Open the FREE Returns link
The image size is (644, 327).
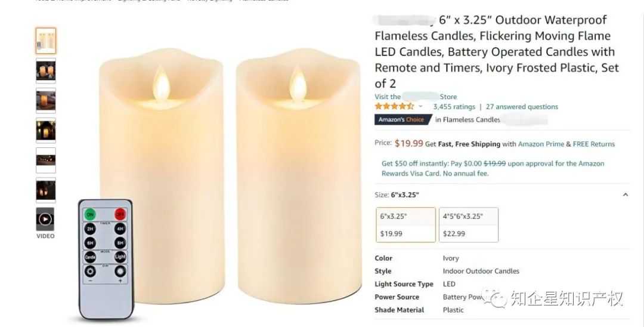pyautogui.click(x=593, y=144)
